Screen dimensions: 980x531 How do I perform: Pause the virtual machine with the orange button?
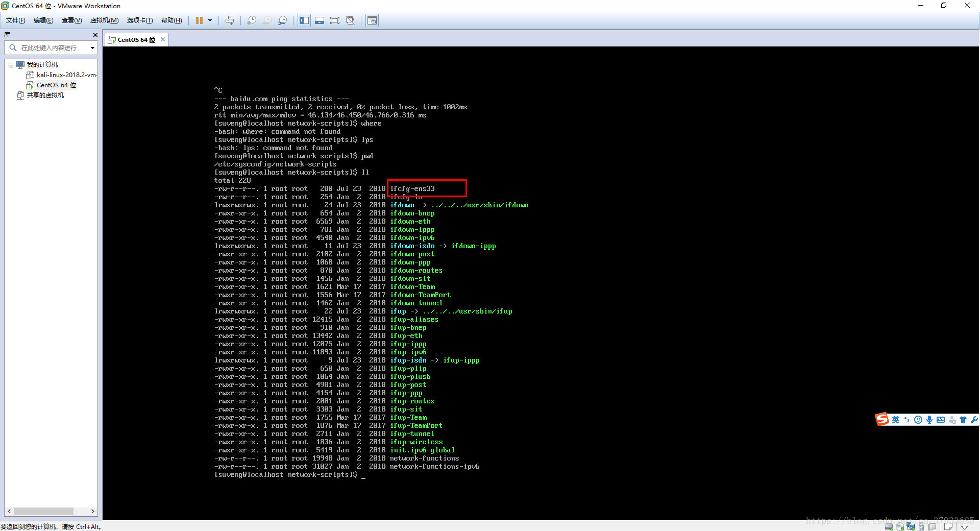[x=199, y=20]
